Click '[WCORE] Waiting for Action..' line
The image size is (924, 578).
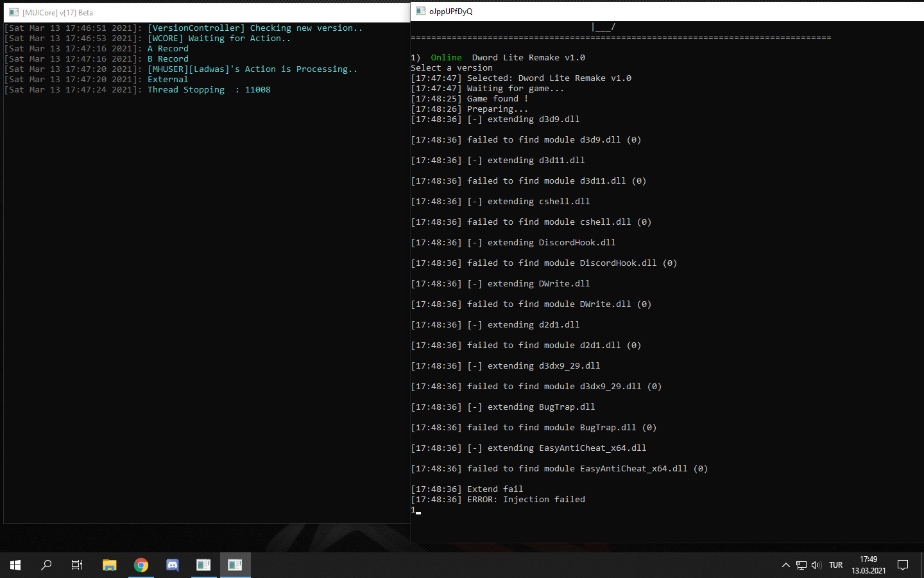coord(219,39)
